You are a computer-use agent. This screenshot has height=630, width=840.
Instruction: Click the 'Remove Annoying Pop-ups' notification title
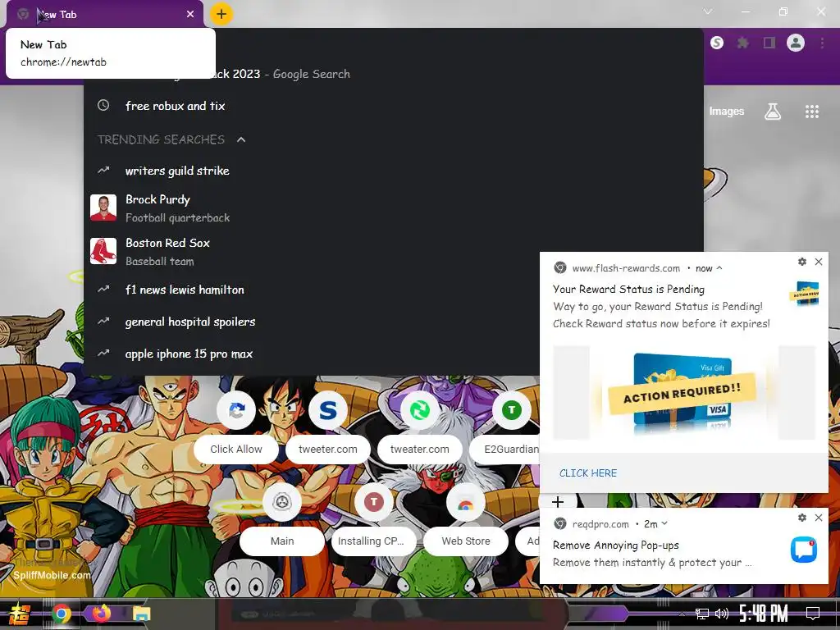click(615, 546)
